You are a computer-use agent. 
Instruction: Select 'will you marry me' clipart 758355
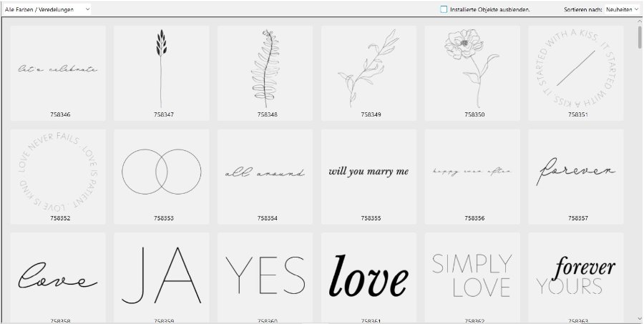pos(369,177)
